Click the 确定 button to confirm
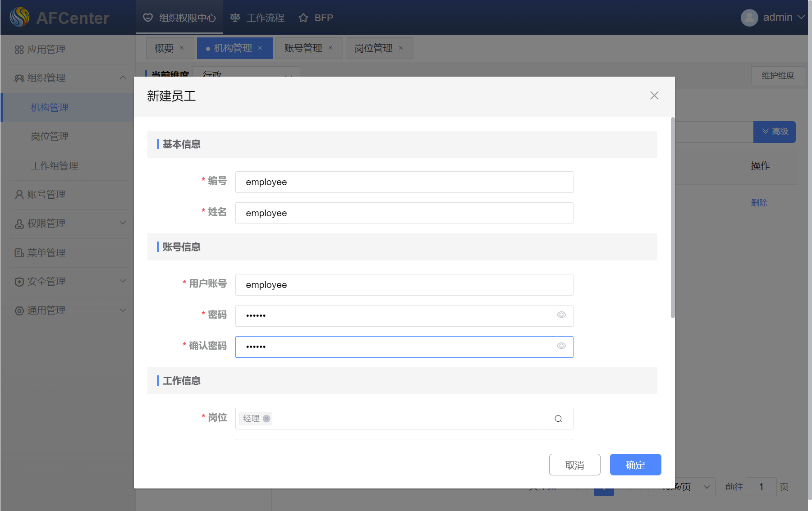 (635, 465)
